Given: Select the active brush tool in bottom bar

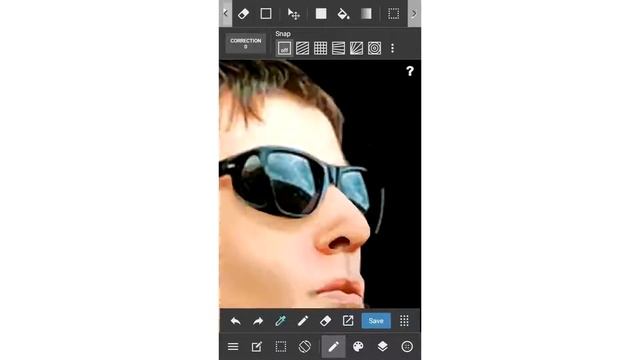Looking at the screenshot, I should pyautogui.click(x=333, y=347).
